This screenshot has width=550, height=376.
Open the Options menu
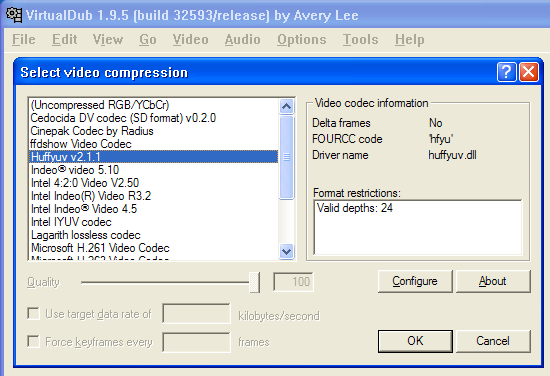coord(302,39)
